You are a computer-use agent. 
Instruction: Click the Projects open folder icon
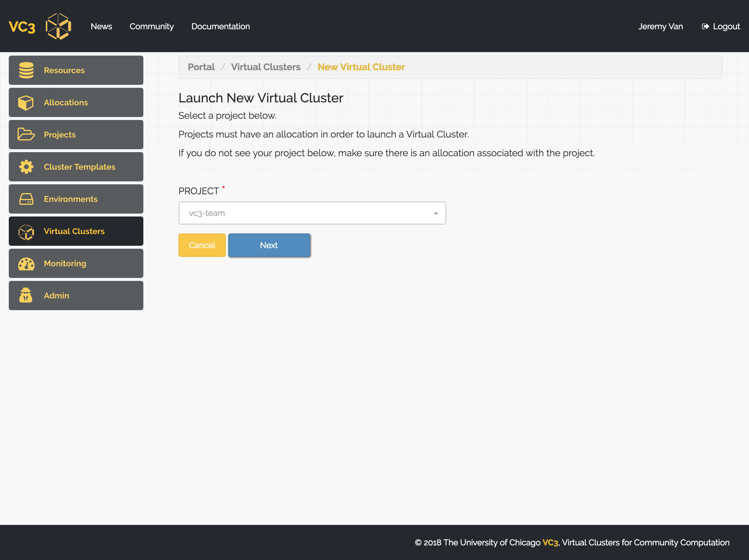(x=26, y=134)
